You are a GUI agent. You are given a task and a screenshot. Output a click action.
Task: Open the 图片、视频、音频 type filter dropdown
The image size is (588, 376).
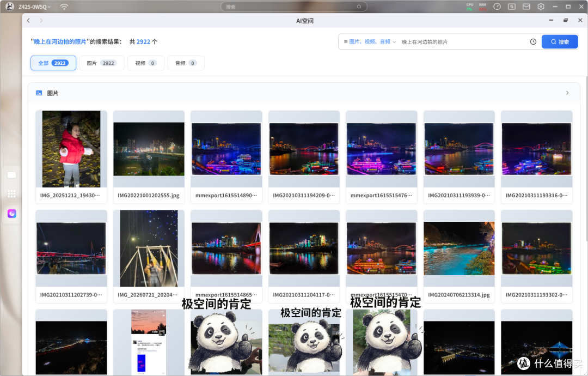[x=370, y=41]
